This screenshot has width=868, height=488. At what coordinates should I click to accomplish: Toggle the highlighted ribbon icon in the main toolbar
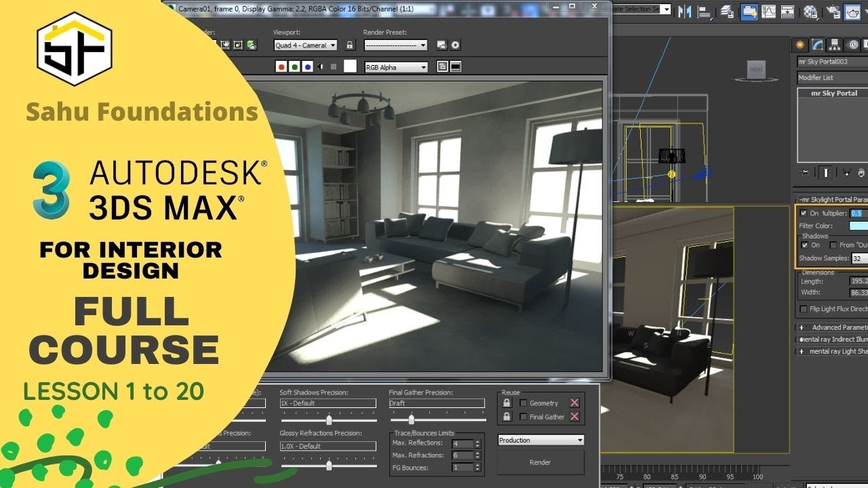click(749, 12)
